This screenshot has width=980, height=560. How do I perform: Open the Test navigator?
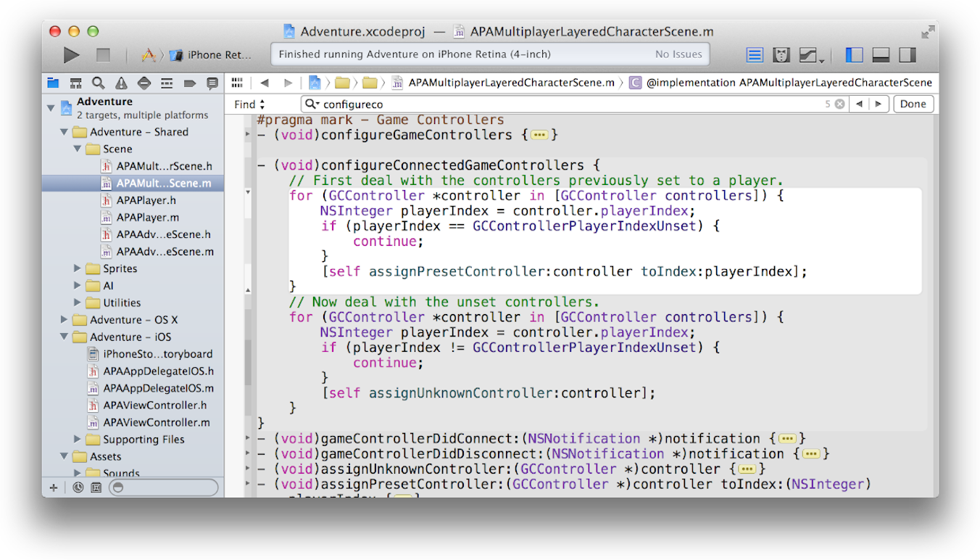coord(144,83)
